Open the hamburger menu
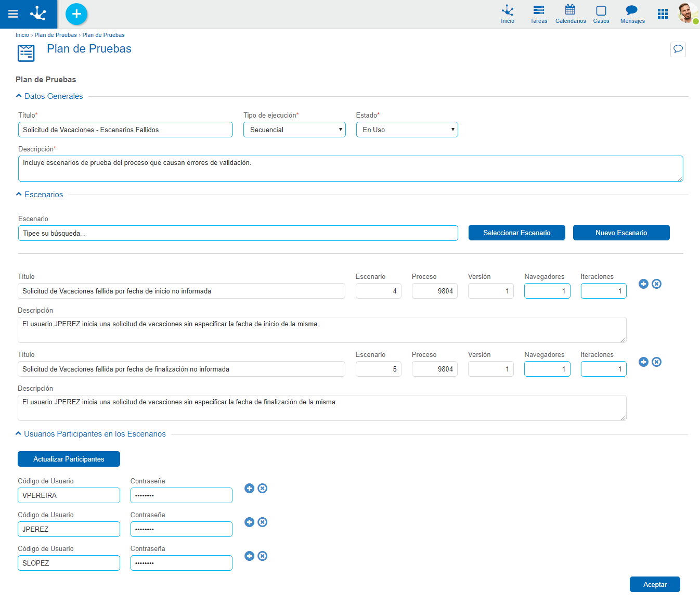700x602 pixels. click(x=13, y=14)
